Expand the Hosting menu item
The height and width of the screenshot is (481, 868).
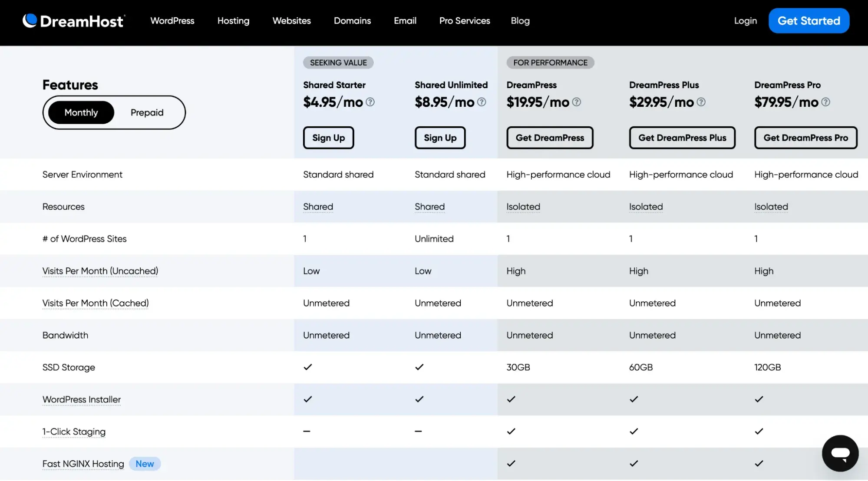pyautogui.click(x=234, y=21)
